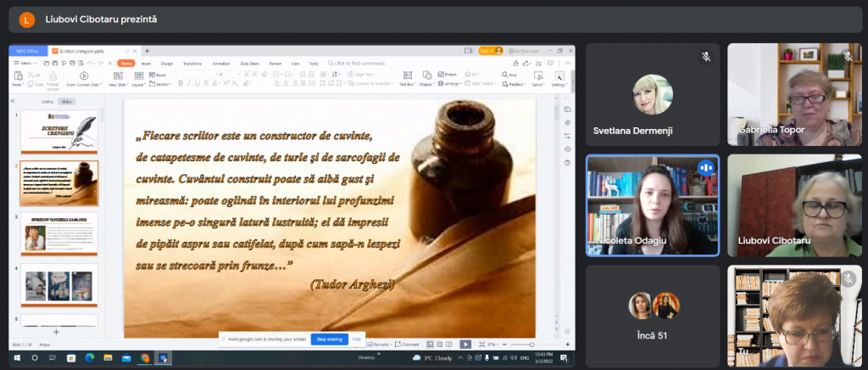Apply Strikethrough formatting

[206, 83]
